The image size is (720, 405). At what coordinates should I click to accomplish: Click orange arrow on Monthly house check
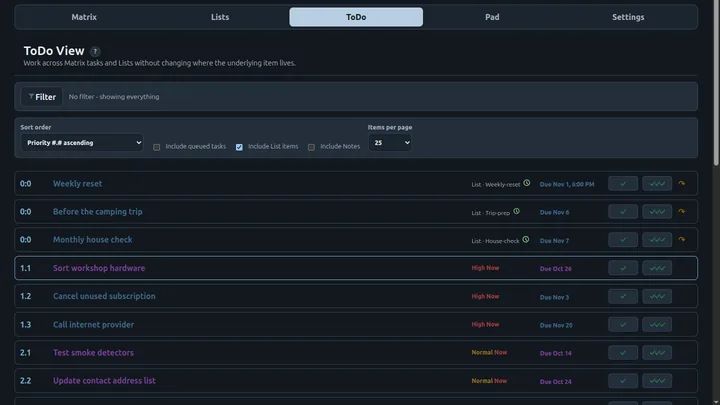[682, 239]
